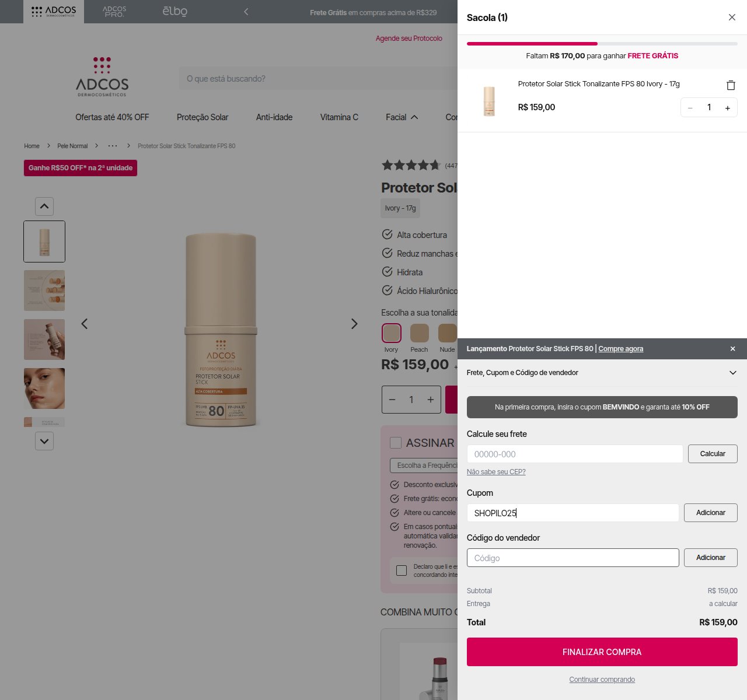Select the Peach shade swatch
This screenshot has width=747, height=700.
tap(420, 333)
